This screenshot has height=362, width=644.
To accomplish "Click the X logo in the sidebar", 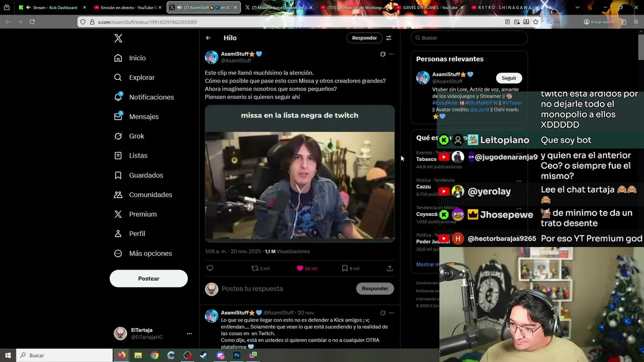I will pyautogui.click(x=118, y=38).
